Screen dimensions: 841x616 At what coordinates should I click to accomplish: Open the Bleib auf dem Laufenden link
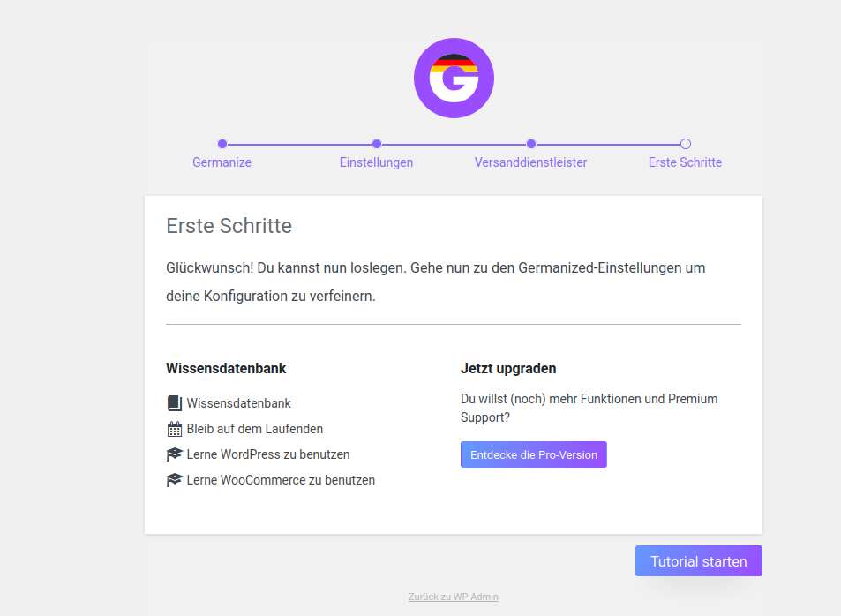(x=254, y=429)
